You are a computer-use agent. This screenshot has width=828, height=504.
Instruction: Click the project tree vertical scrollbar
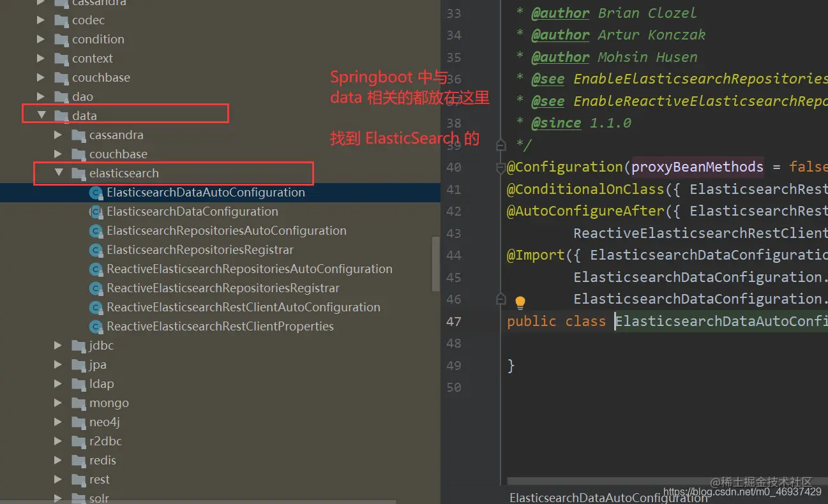[x=436, y=263]
